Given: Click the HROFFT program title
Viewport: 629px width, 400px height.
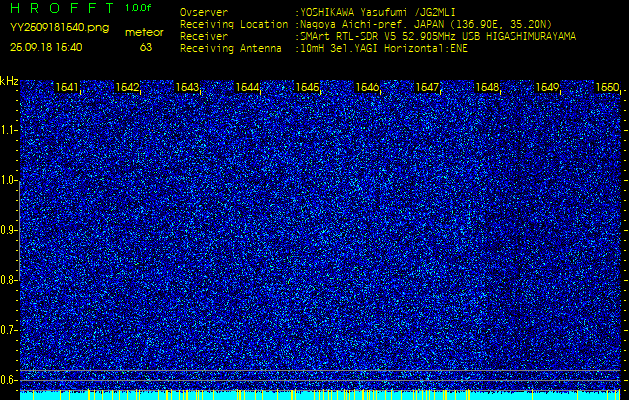Looking at the screenshot, I should (x=63, y=8).
